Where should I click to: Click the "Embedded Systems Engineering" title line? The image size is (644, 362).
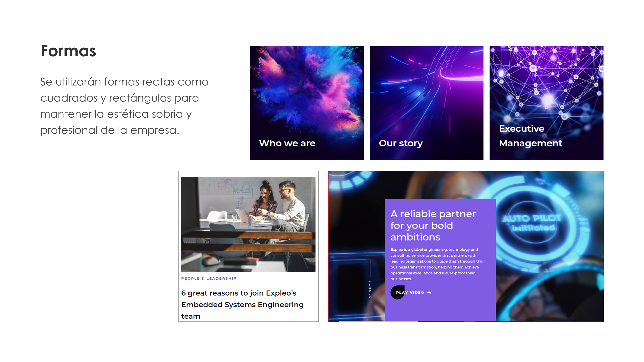click(x=242, y=305)
